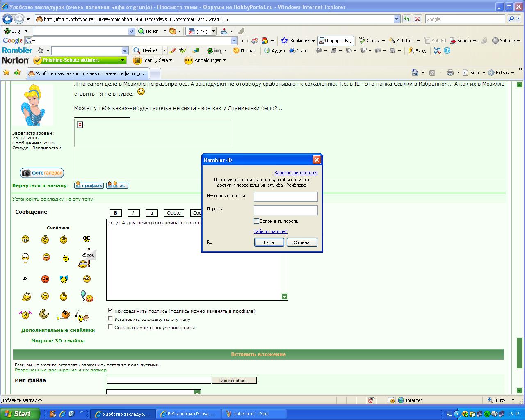Enable the Запомнить пароль checkbox
The image size is (525, 420).
[257, 221]
